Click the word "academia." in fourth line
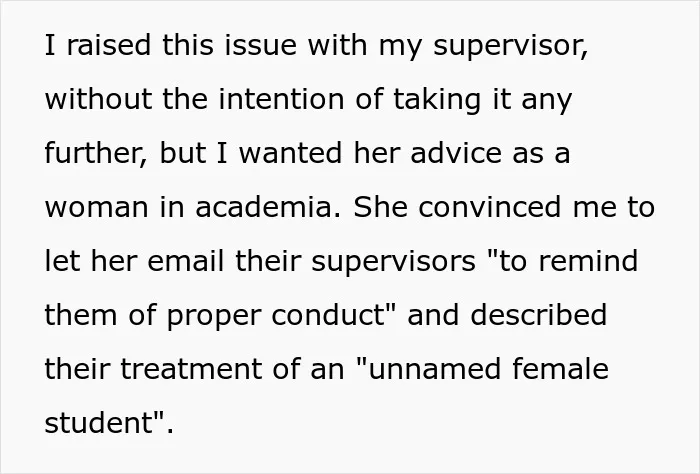The height and width of the screenshot is (474, 700). (268, 207)
